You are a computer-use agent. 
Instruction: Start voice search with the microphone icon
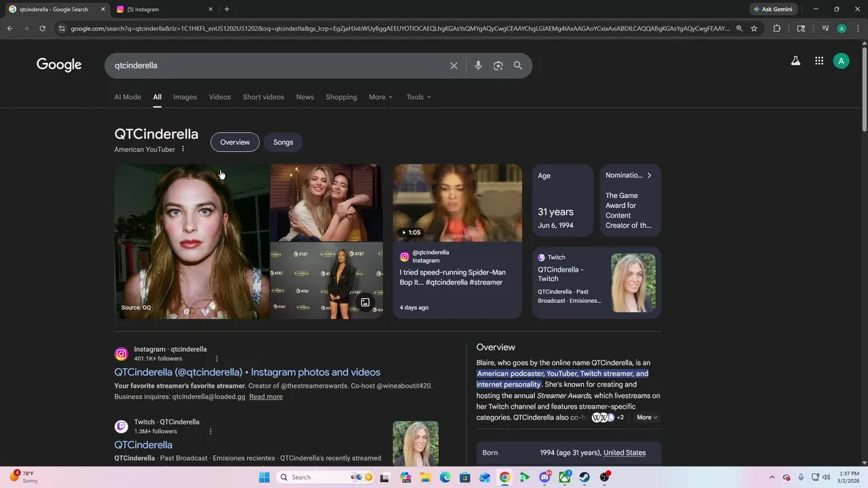point(478,66)
